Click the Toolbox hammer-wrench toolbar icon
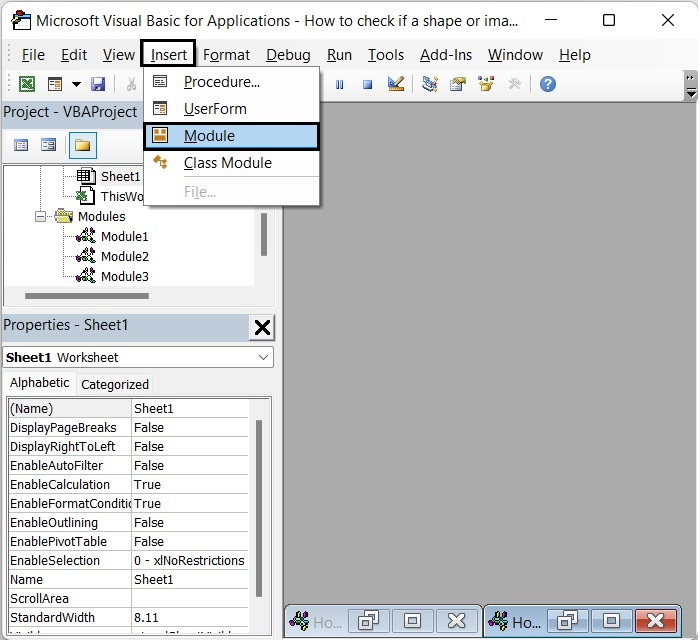This screenshot has width=700, height=642. (x=514, y=84)
